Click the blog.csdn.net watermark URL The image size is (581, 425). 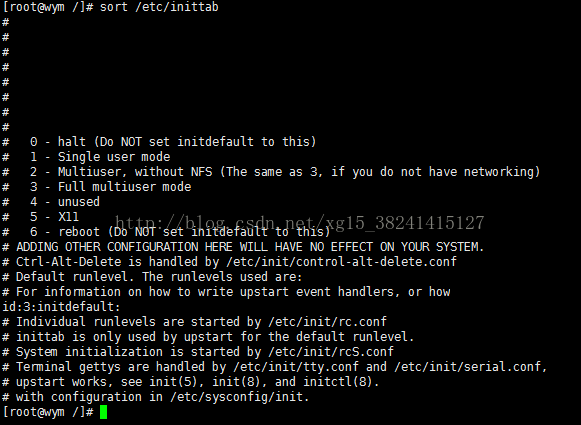click(x=299, y=223)
